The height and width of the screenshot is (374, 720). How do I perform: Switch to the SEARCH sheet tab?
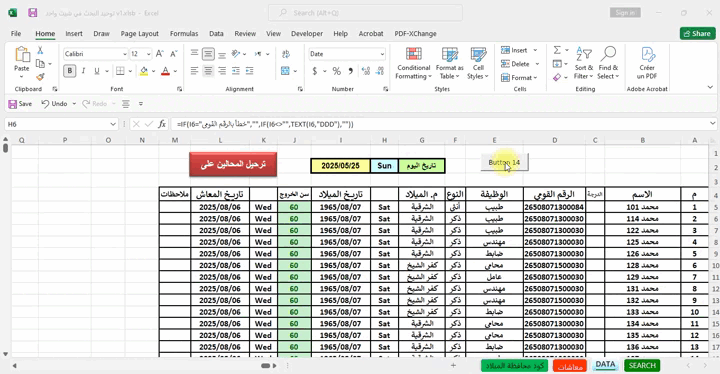[x=642, y=365]
